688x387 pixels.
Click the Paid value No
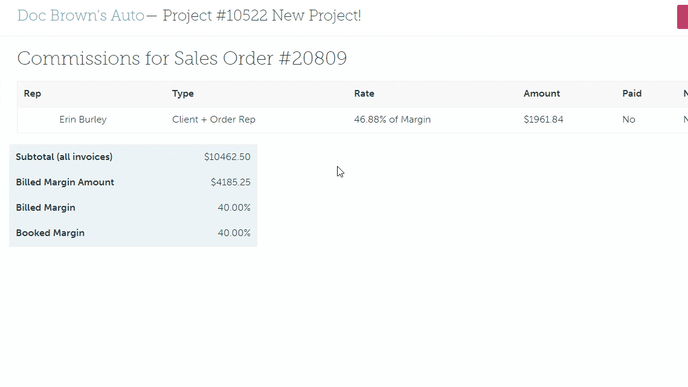pyautogui.click(x=628, y=119)
